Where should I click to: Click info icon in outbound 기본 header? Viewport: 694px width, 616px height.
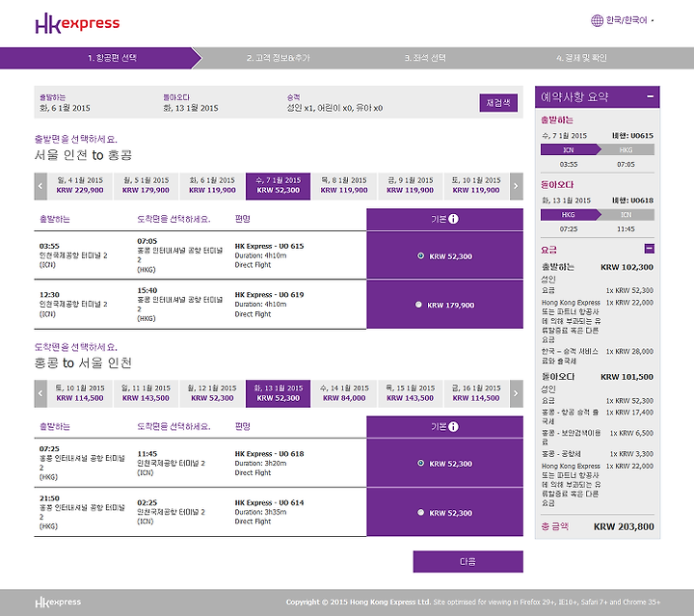click(x=454, y=219)
